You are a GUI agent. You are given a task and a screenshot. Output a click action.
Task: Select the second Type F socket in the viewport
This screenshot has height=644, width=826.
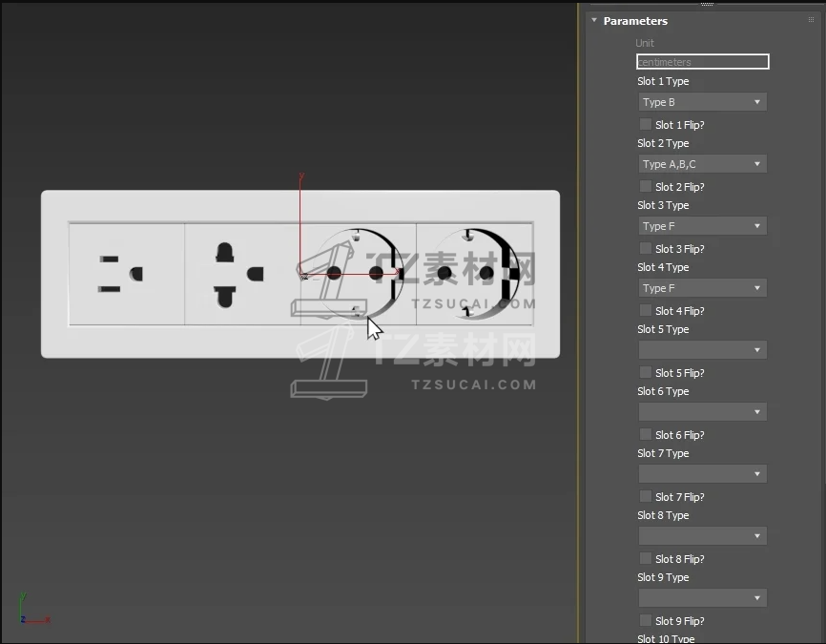474,274
